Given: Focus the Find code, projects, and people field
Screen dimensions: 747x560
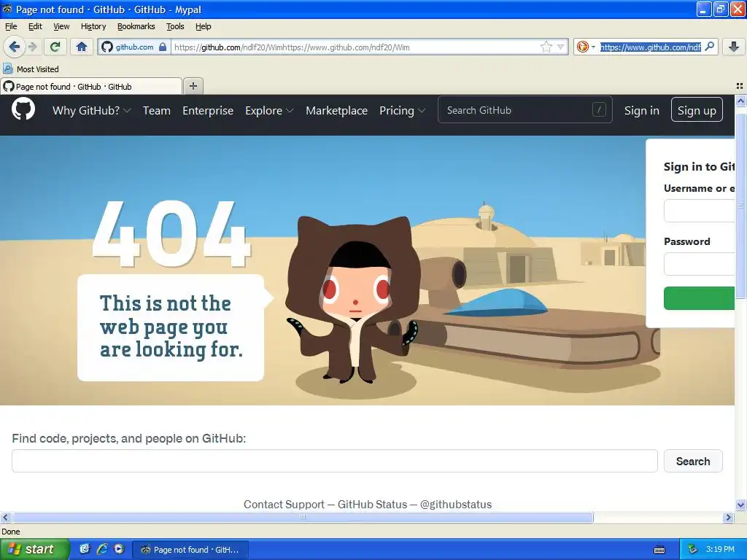Looking at the screenshot, I should tap(334, 461).
